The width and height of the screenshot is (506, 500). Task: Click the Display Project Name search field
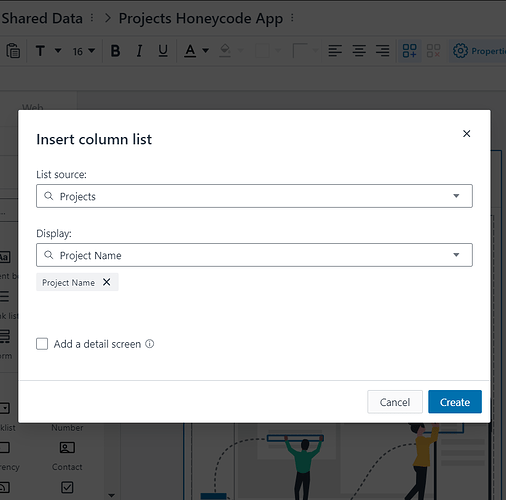tap(254, 255)
